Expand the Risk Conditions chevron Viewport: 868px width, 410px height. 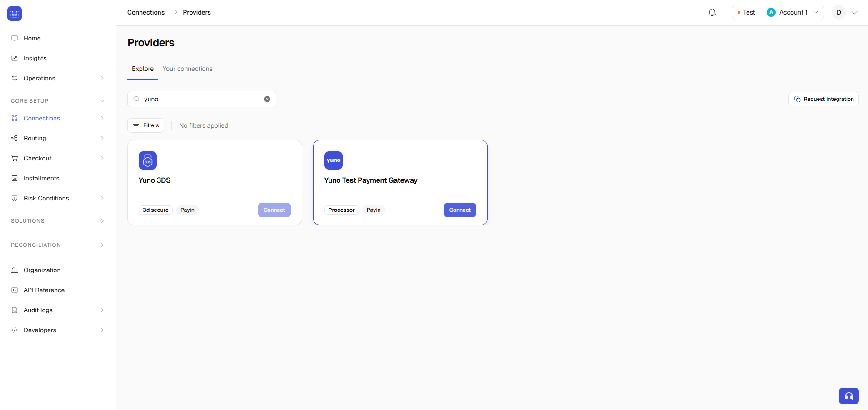102,198
